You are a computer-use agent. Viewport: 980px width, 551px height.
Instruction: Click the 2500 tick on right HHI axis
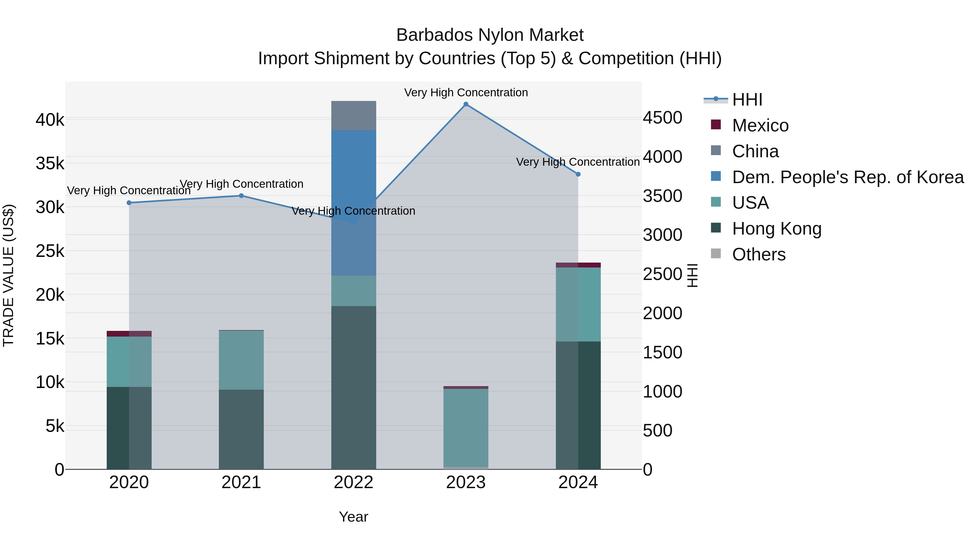(x=662, y=274)
